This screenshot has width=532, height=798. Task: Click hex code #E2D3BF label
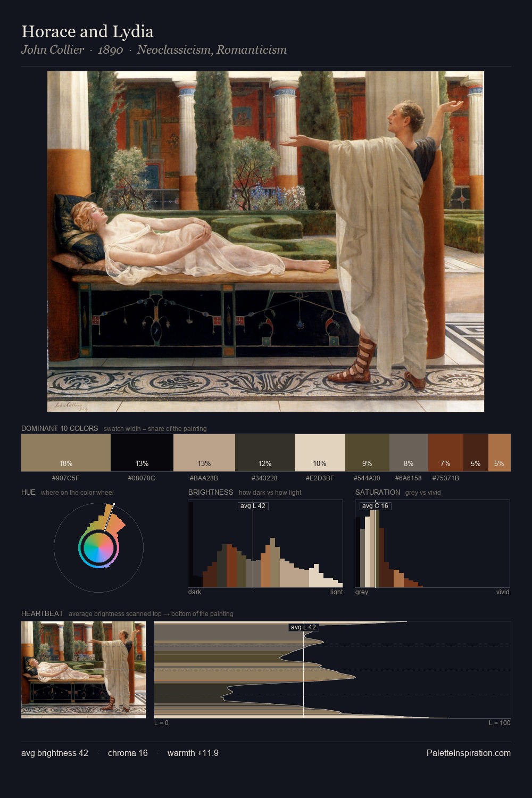tap(320, 478)
